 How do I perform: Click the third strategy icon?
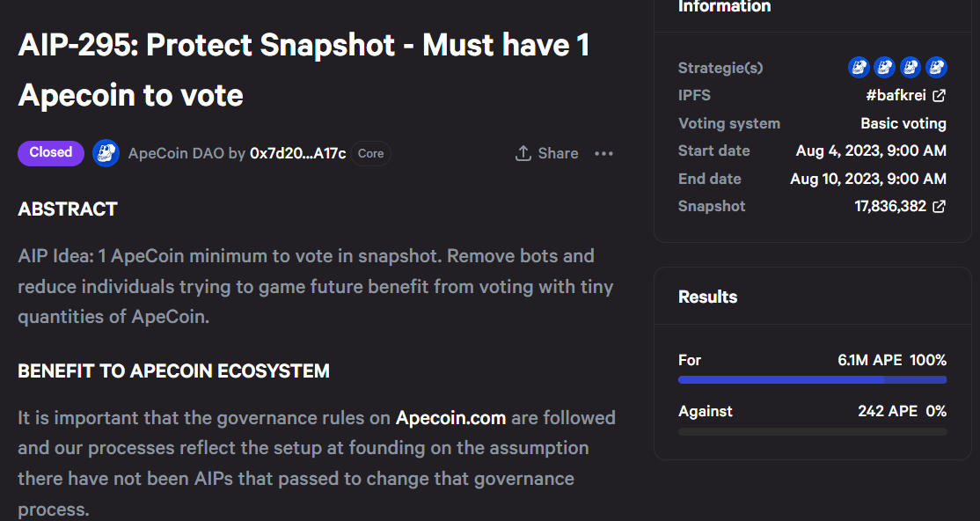tap(911, 67)
